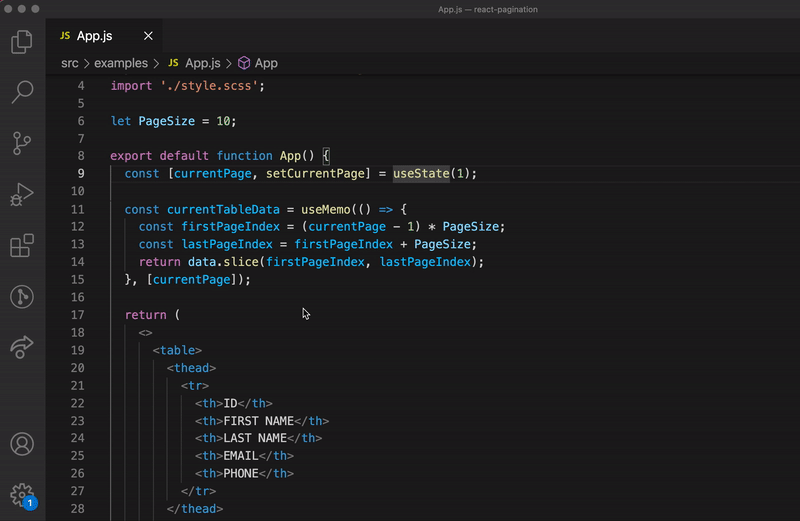Open the circular git branch icon view
The image size is (800, 521).
tap(22, 297)
